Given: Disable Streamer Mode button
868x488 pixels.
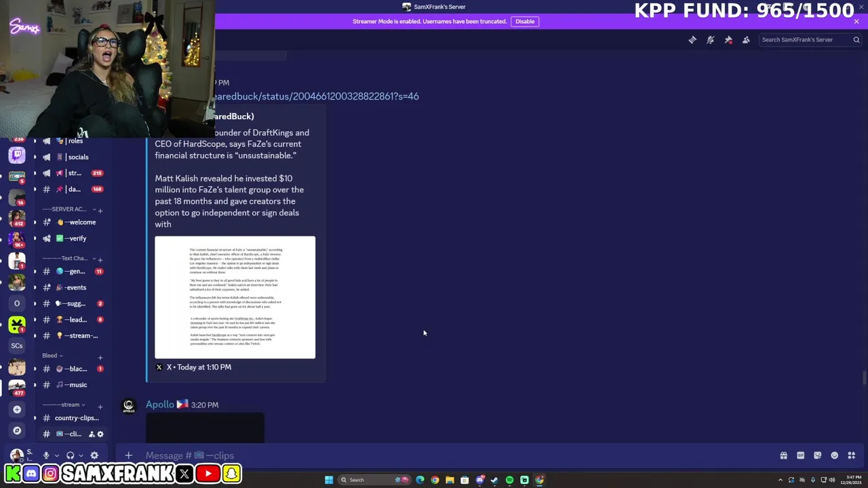Looking at the screenshot, I should click(x=525, y=22).
